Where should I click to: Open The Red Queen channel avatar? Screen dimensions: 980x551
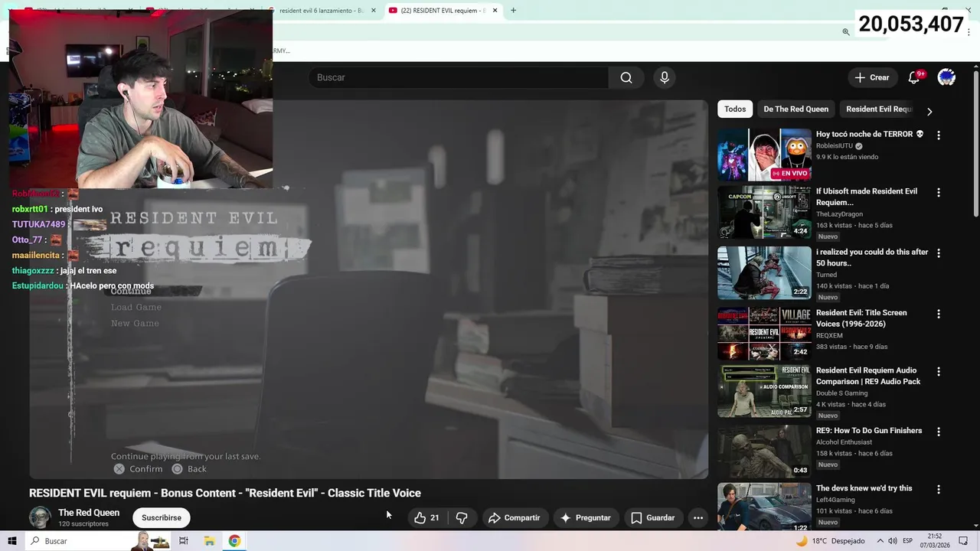click(40, 517)
